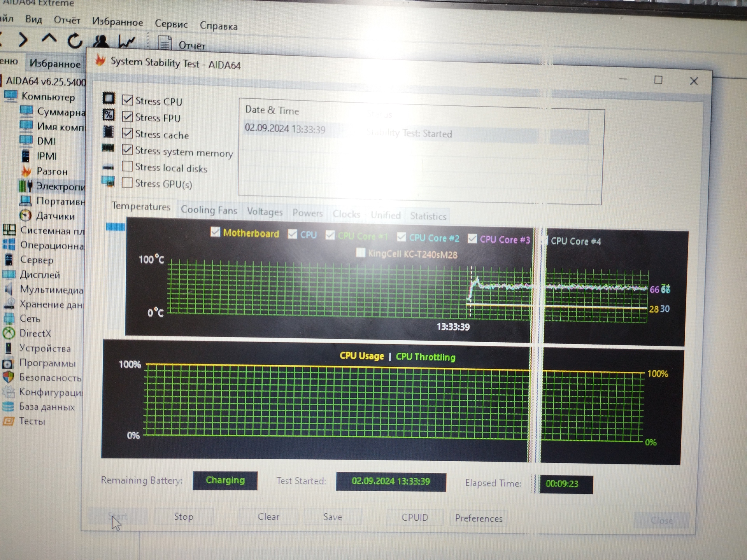747x560 pixels.
Task: Toggle the Stress cache checkbox
Action: [x=127, y=133]
